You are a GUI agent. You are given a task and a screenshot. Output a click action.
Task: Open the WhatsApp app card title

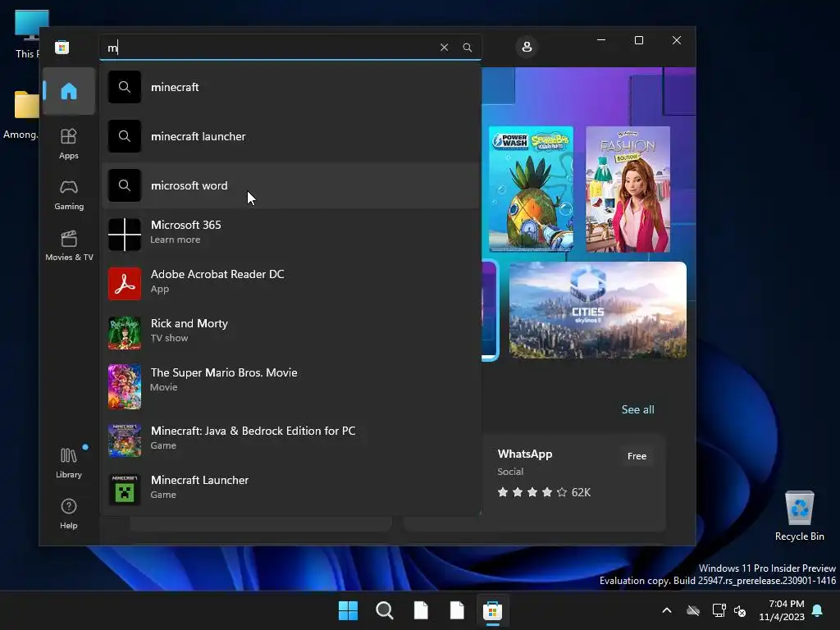[524, 454]
